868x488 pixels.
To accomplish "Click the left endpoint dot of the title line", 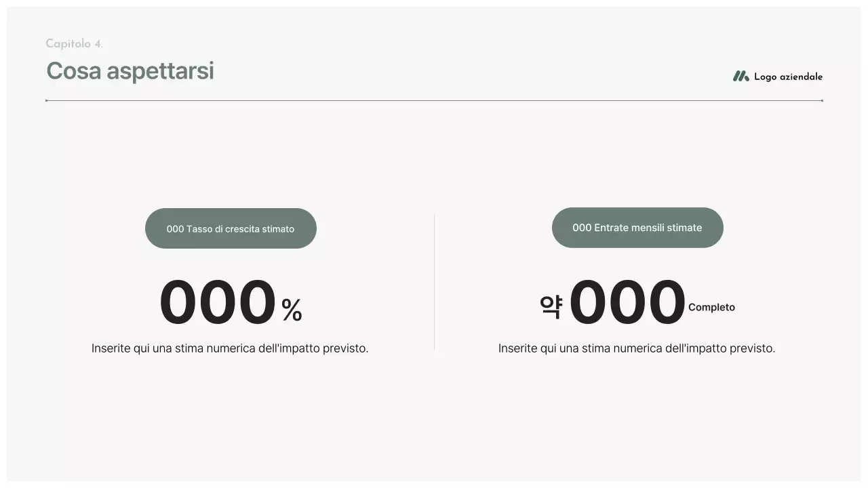I will [x=46, y=100].
